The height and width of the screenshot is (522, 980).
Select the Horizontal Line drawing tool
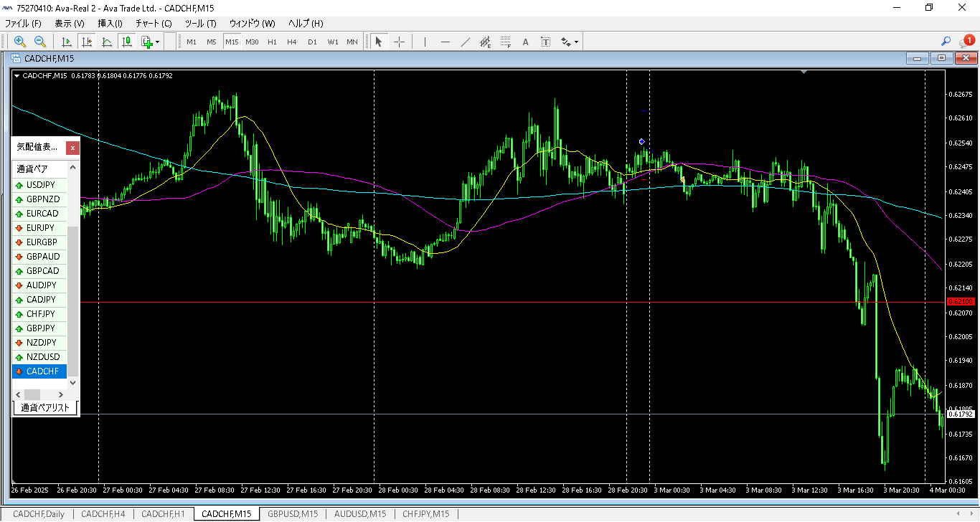tap(445, 42)
